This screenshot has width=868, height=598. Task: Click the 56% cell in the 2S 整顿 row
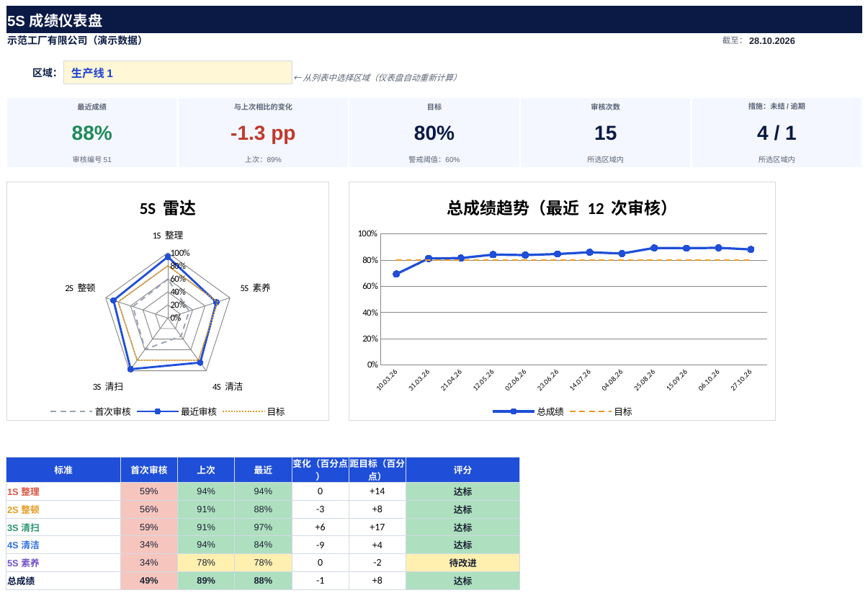(x=149, y=509)
